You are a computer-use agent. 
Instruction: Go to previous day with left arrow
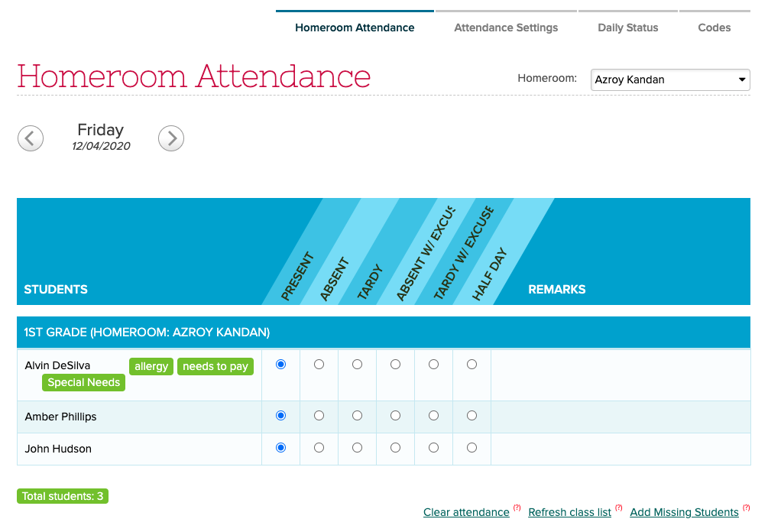coord(31,138)
